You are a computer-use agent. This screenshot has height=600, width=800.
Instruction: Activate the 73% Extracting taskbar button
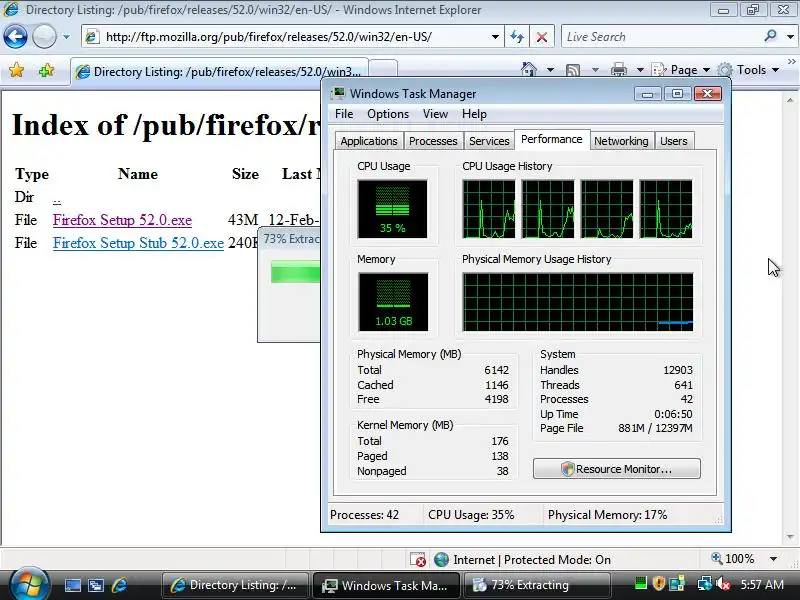point(537,585)
